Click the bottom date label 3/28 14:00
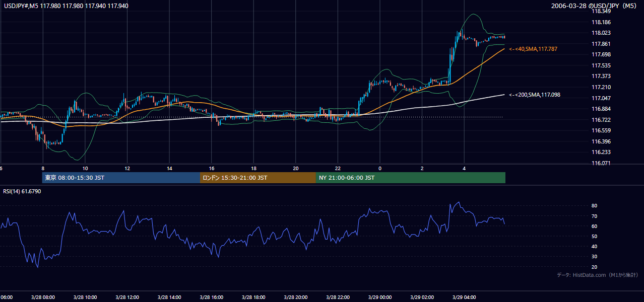 coord(169,297)
